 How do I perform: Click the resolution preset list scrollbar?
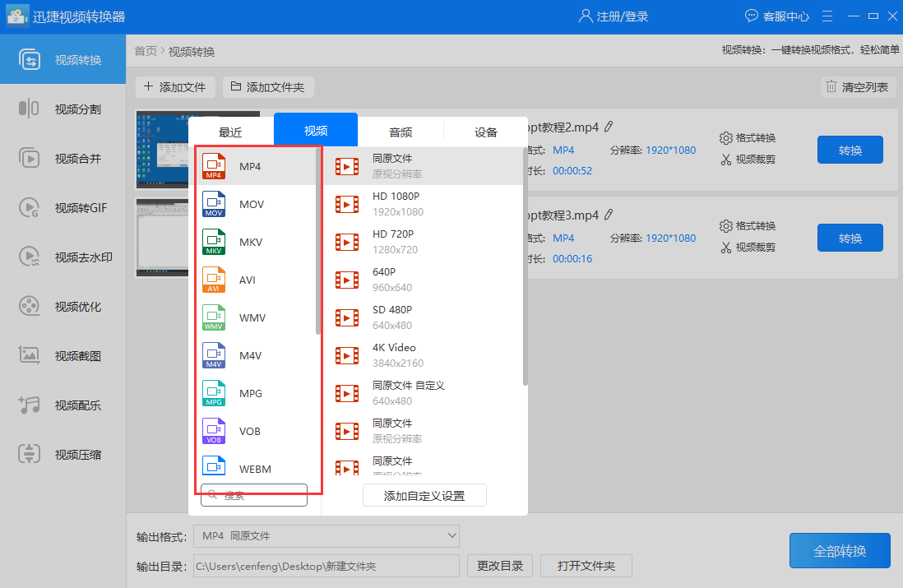click(526, 266)
